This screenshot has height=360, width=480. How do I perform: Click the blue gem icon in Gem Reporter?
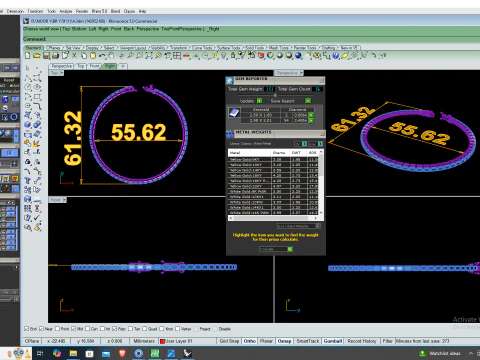click(234, 112)
